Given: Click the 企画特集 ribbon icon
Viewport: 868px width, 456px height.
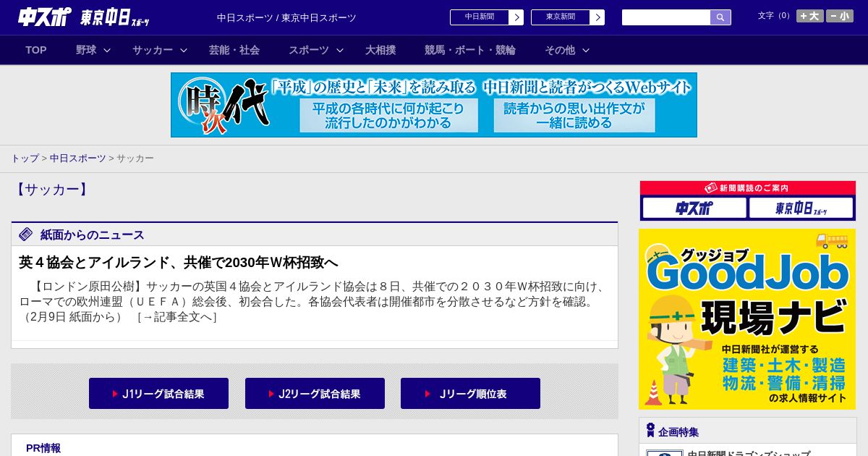Looking at the screenshot, I should pos(650,431).
